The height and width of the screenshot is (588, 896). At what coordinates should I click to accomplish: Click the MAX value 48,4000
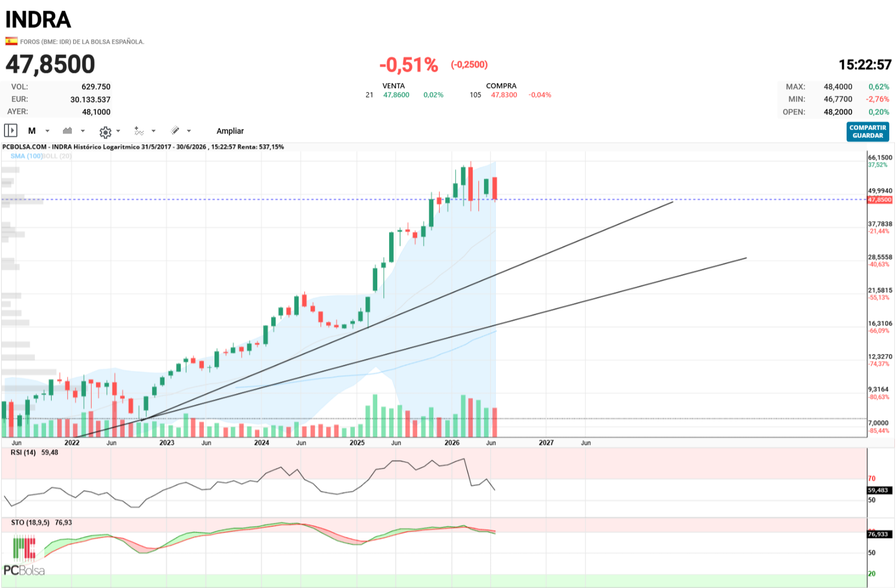pos(838,86)
